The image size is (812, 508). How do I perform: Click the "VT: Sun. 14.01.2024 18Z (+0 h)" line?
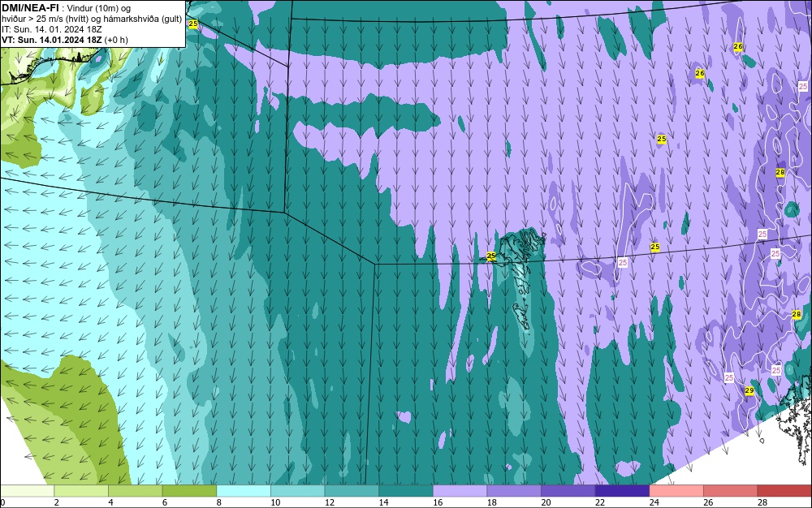tap(65, 40)
